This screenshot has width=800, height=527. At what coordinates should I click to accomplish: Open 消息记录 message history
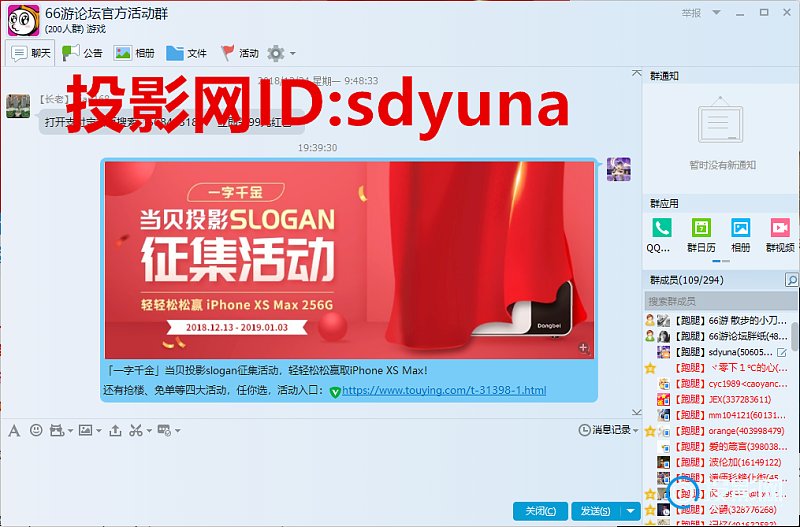point(605,430)
